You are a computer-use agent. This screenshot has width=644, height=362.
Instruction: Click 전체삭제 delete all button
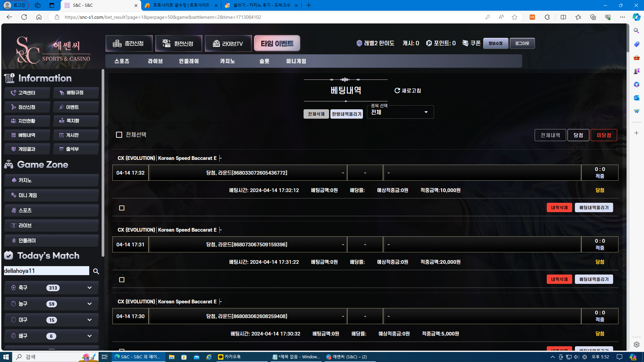[x=316, y=114]
